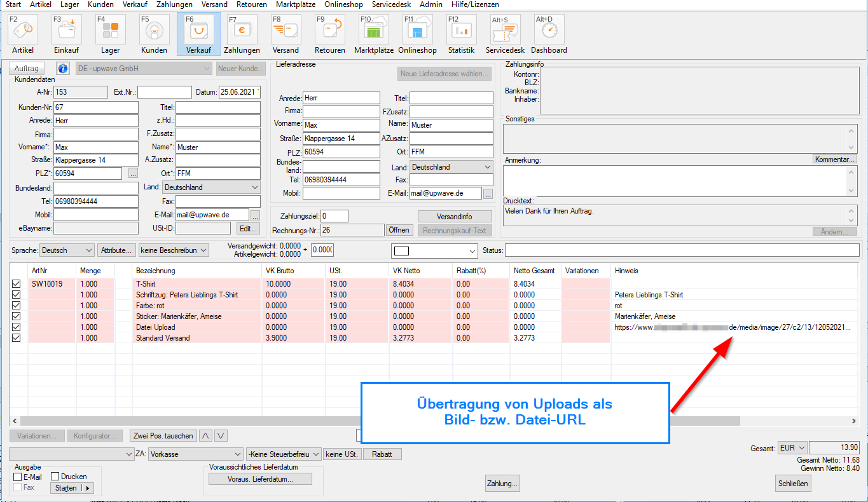Open the color swatch dropdown beside Status
This screenshot has height=502, width=868.
tap(434, 250)
